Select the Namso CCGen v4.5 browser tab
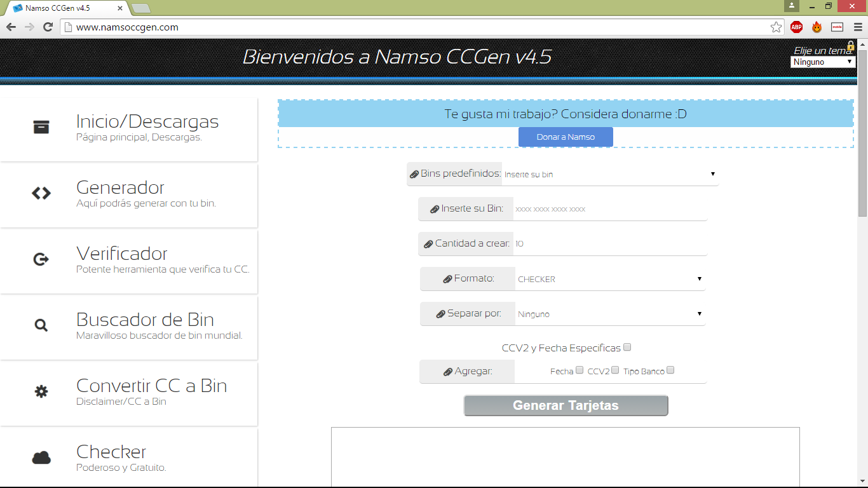This screenshot has width=868, height=488. (67, 8)
